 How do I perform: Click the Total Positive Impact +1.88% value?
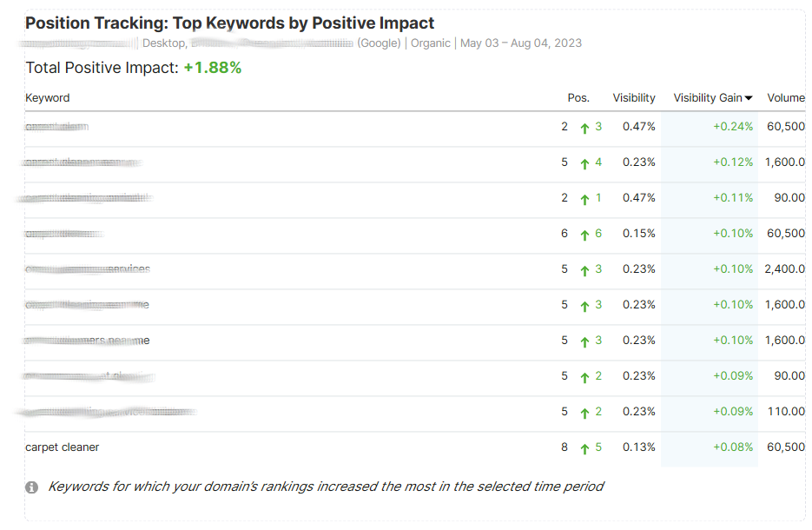pyautogui.click(x=212, y=68)
